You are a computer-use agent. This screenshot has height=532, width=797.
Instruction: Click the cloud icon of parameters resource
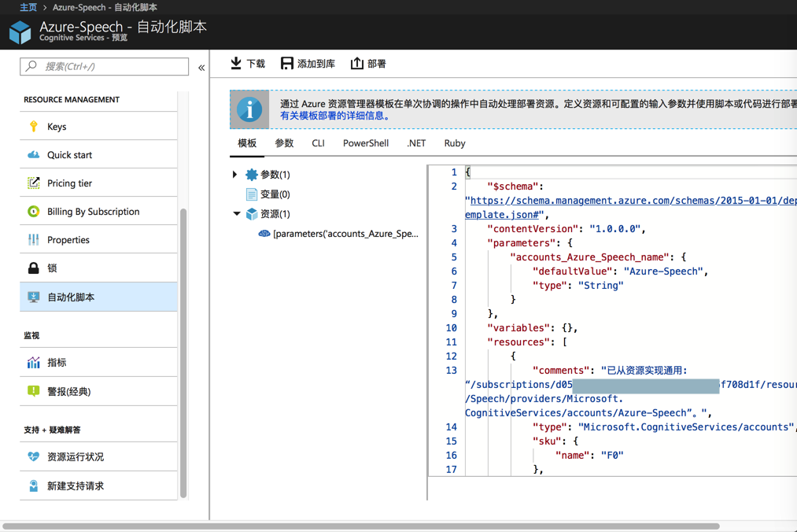tap(264, 234)
